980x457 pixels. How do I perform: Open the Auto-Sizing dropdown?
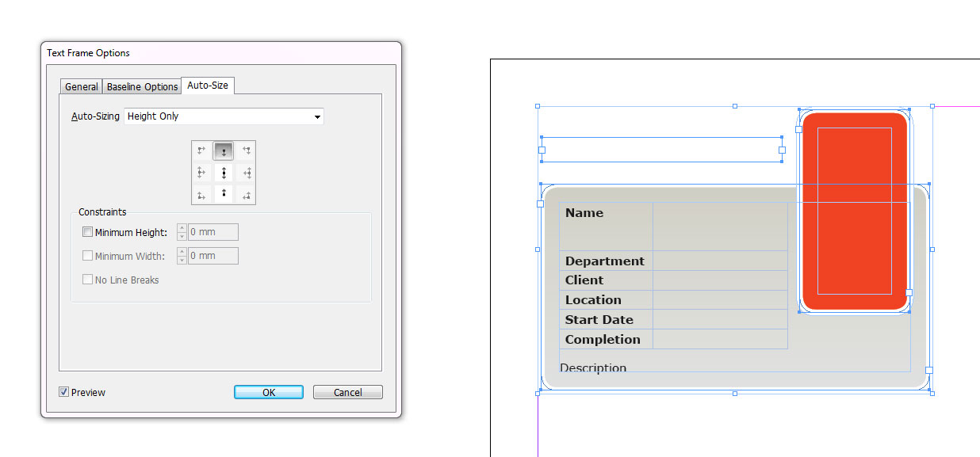(224, 116)
